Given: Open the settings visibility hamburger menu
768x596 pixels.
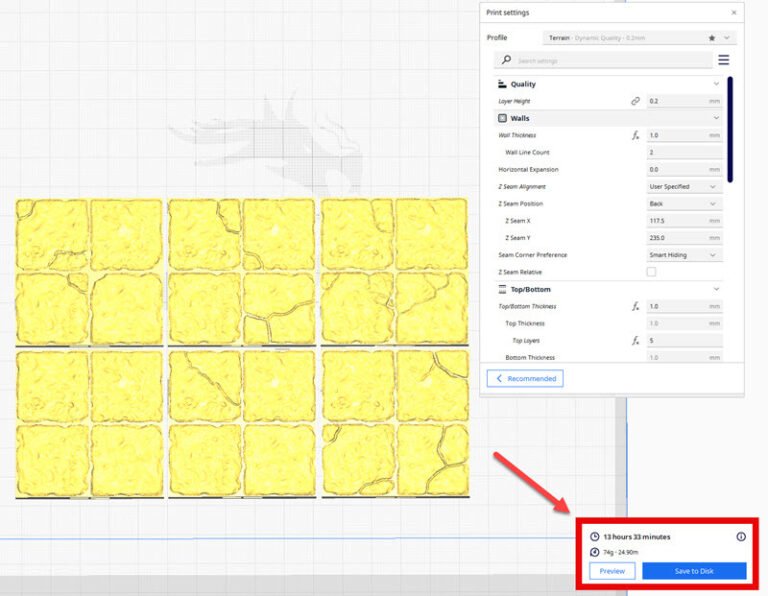Looking at the screenshot, I should [723, 60].
